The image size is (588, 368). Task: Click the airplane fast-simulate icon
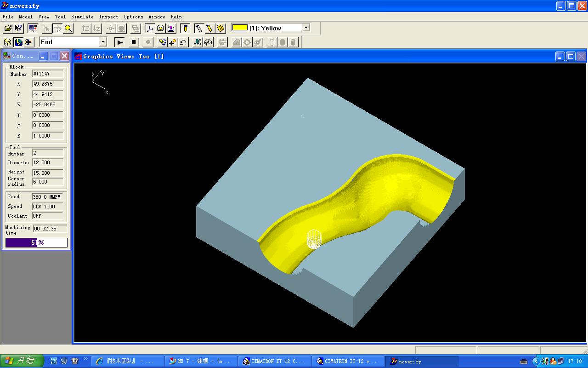[x=29, y=42]
